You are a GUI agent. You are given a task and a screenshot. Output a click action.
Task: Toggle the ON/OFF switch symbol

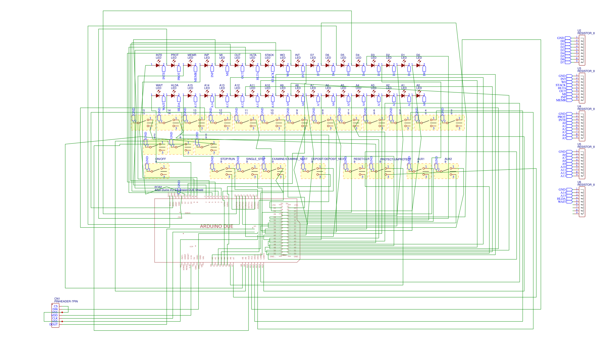(158, 171)
